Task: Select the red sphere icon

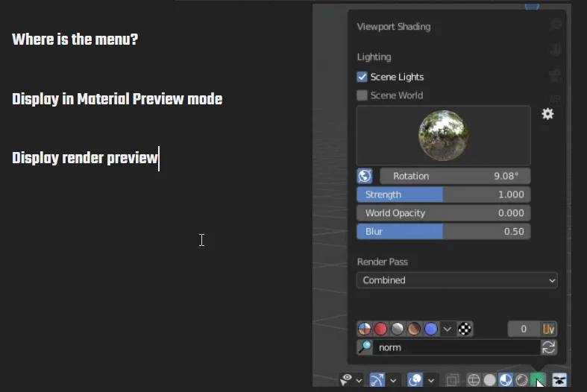Action: click(x=380, y=329)
